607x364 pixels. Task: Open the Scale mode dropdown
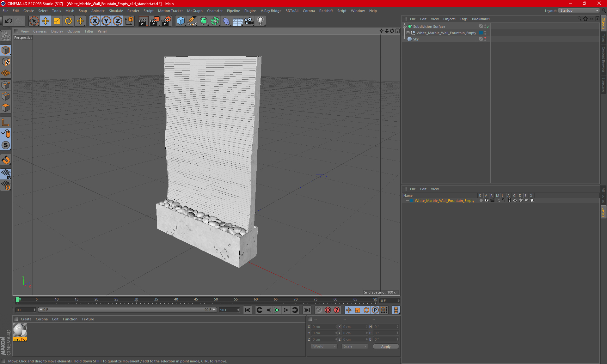(355, 346)
